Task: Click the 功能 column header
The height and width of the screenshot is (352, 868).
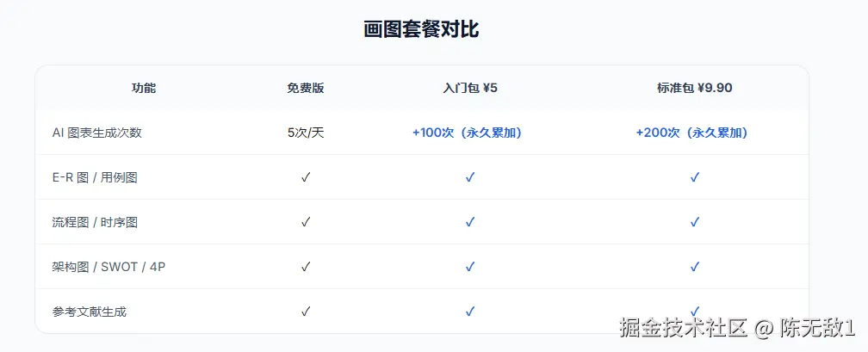Action: 144,88
